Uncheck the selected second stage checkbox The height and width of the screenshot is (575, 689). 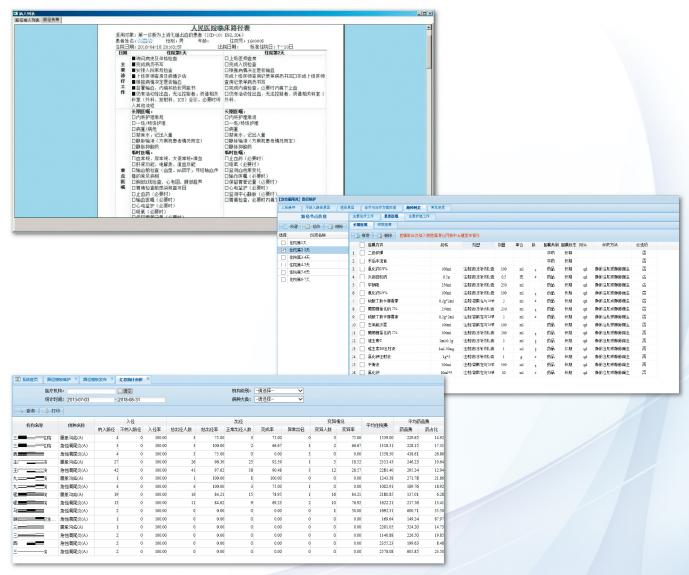point(283,250)
